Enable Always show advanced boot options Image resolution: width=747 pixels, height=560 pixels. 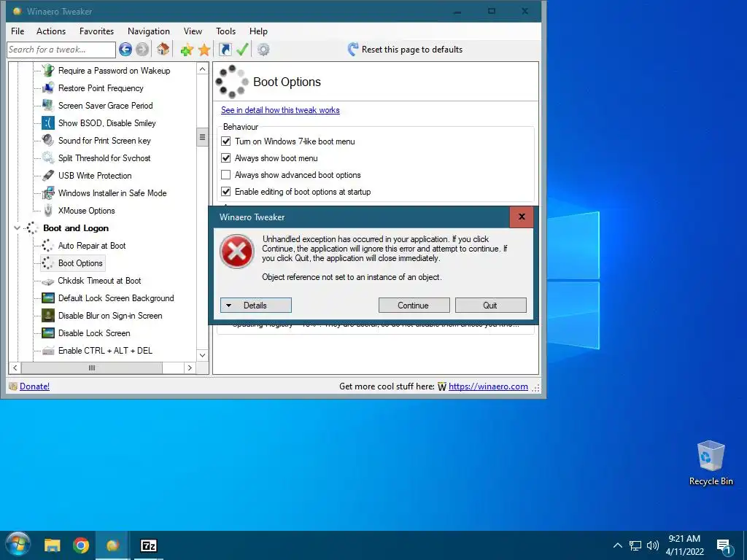point(226,175)
